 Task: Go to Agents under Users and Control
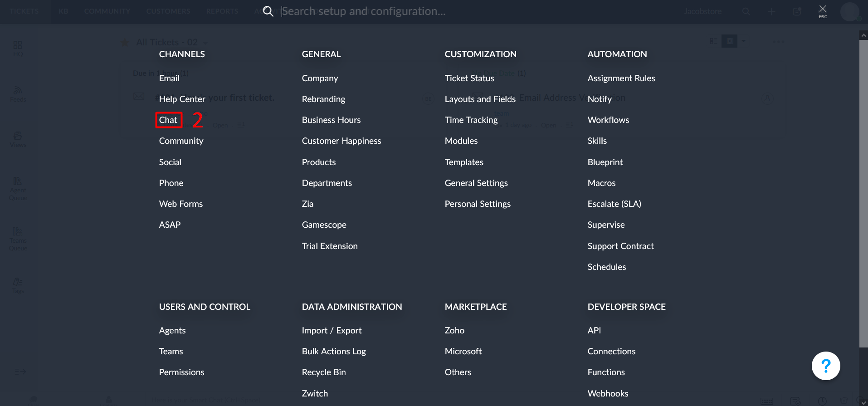[172, 330]
